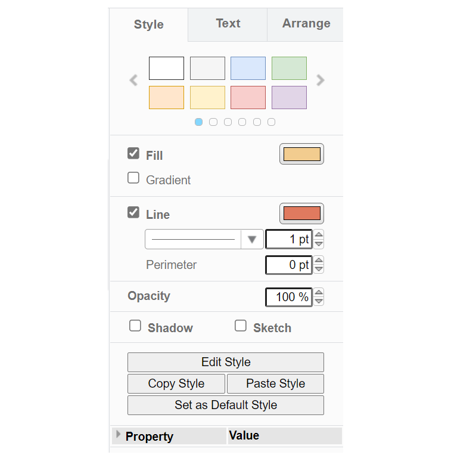Increase opacity using the up arrow

[319, 292]
